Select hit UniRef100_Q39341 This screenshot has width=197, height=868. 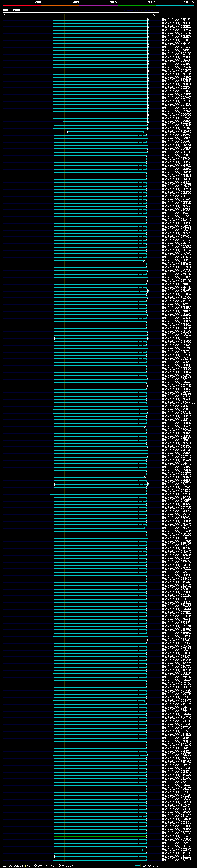(176, 111)
